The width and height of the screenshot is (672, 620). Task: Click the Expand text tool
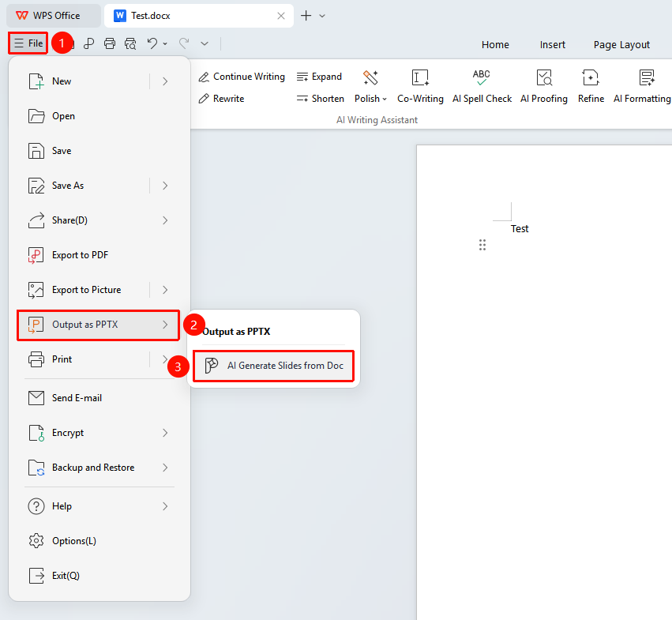click(319, 77)
